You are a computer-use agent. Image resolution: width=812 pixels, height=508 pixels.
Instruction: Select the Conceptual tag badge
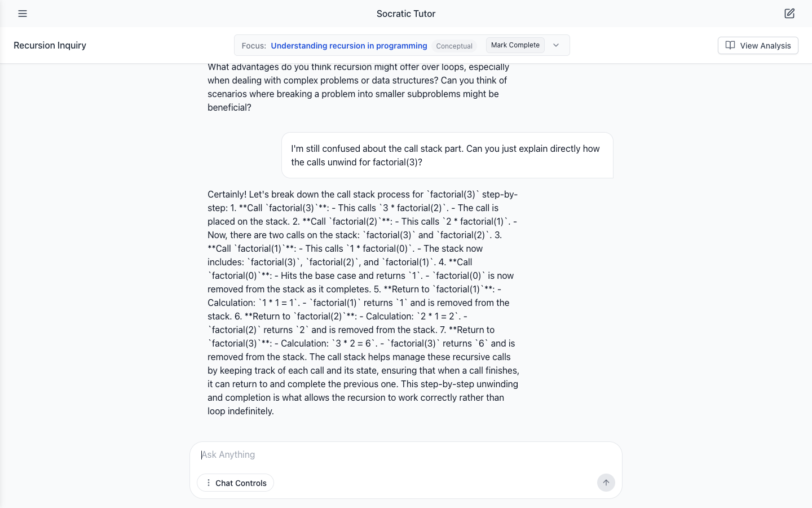point(454,46)
